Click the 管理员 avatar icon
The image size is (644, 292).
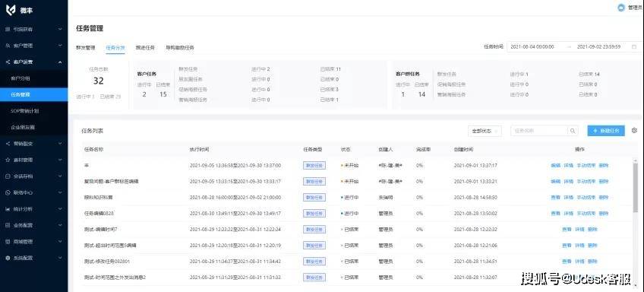click(x=621, y=8)
